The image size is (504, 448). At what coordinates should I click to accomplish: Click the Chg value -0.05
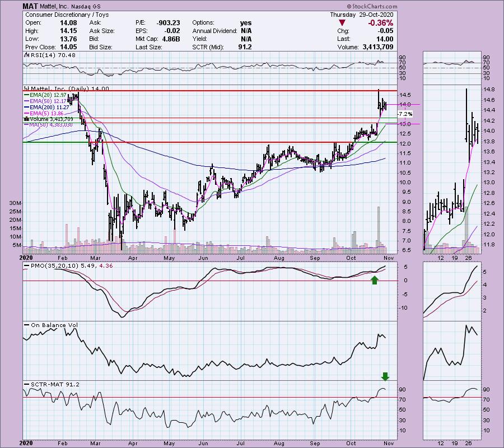tap(385, 31)
